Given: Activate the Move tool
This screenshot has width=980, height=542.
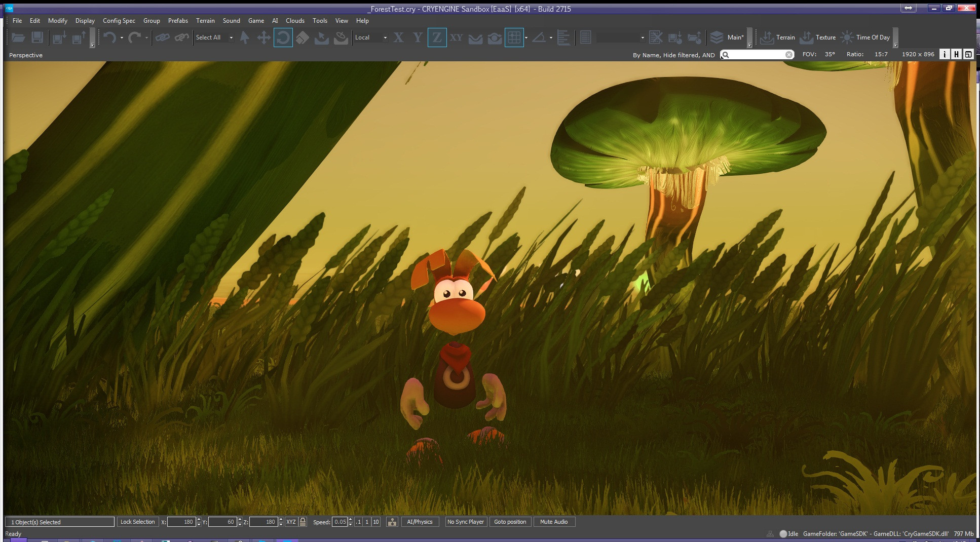Looking at the screenshot, I should coord(263,37).
